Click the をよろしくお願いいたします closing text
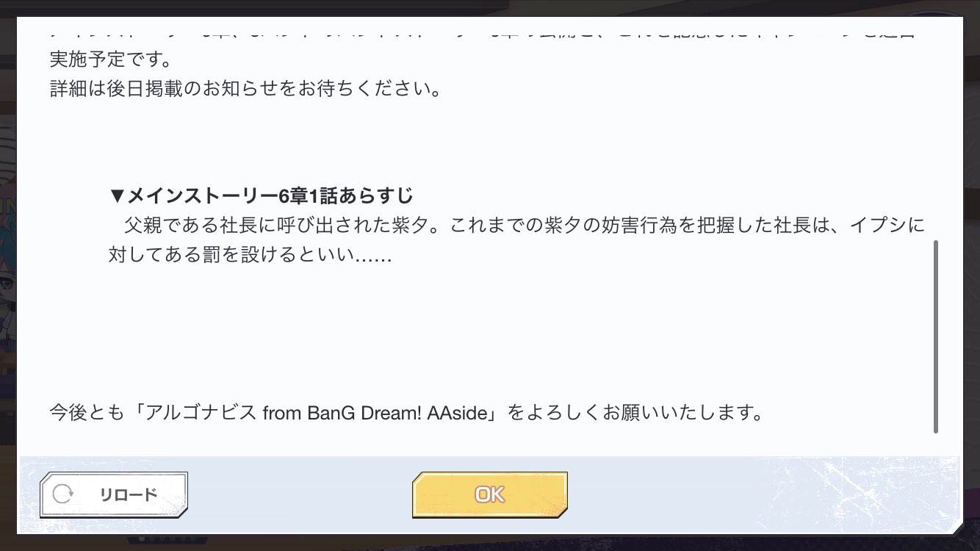 pyautogui.click(x=636, y=412)
